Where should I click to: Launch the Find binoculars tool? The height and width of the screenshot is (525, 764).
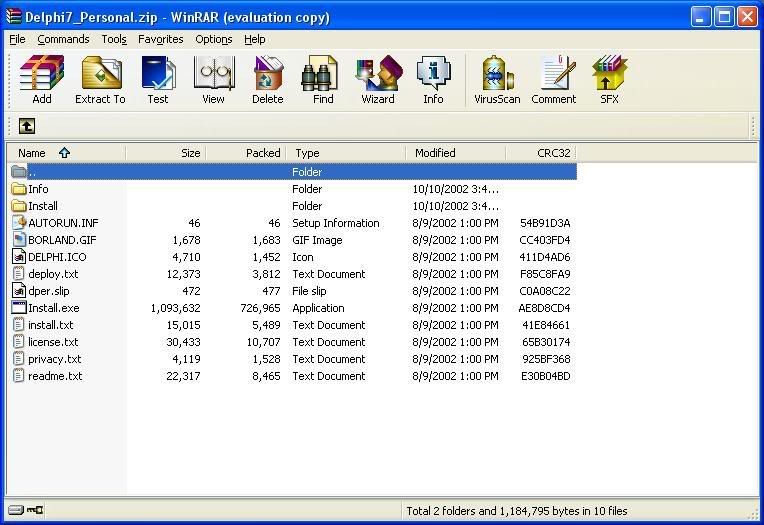[323, 79]
